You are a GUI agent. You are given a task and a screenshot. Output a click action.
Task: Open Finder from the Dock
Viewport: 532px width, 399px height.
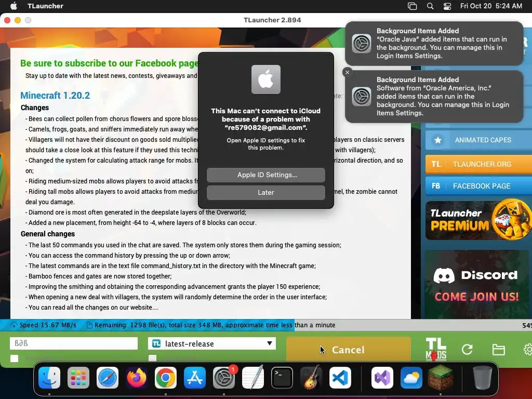pos(49,378)
